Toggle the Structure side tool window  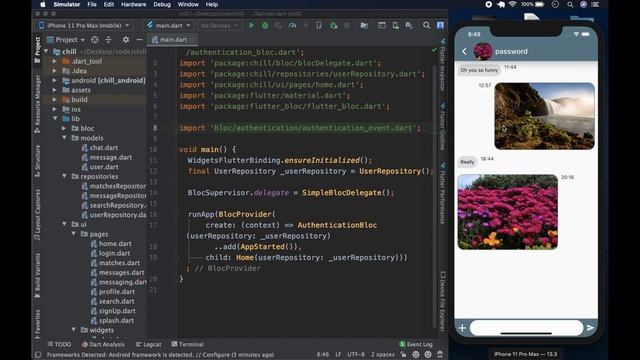pyautogui.click(x=38, y=161)
